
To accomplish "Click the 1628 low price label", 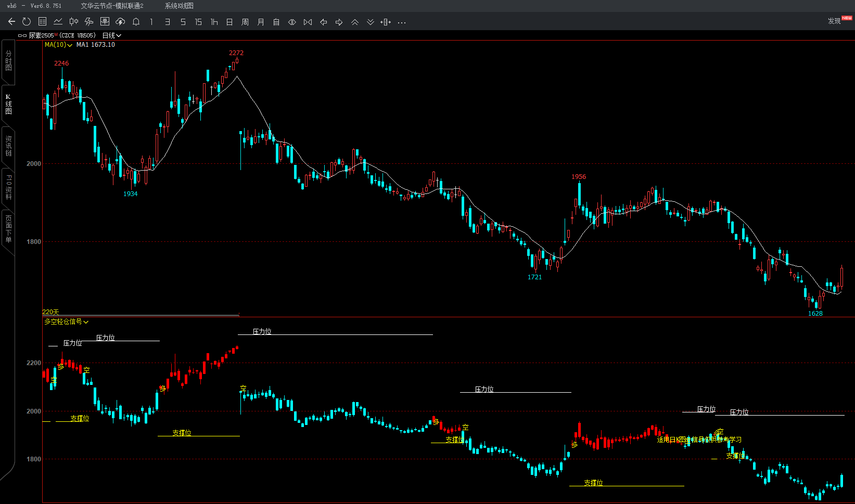I will point(815,314).
